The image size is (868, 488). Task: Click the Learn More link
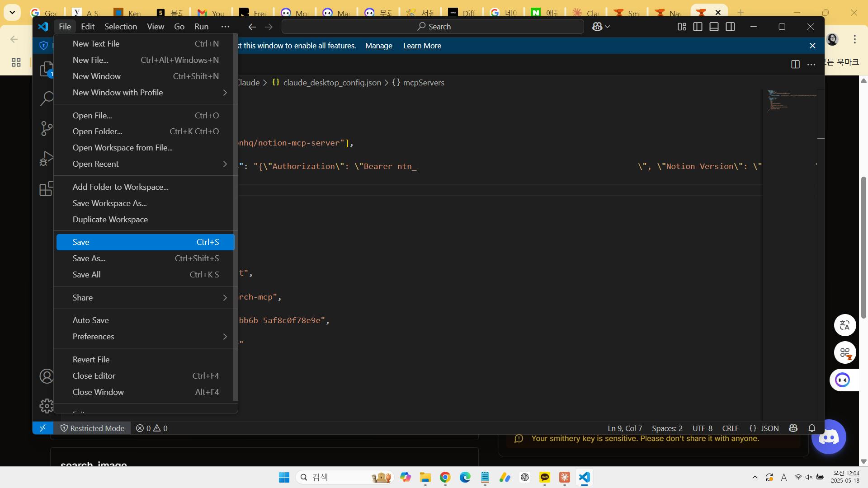click(422, 46)
